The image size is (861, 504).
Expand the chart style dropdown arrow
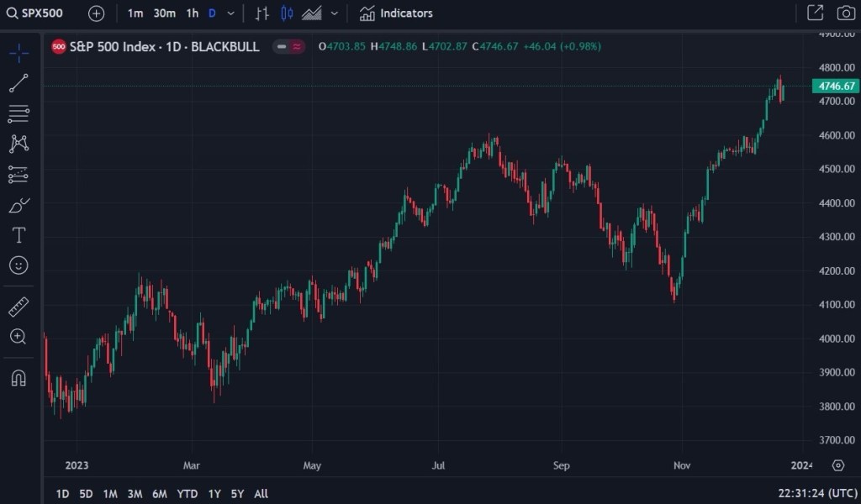[335, 13]
